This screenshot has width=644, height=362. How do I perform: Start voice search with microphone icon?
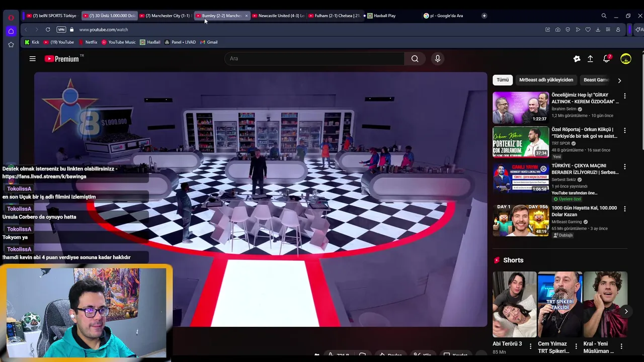click(437, 59)
